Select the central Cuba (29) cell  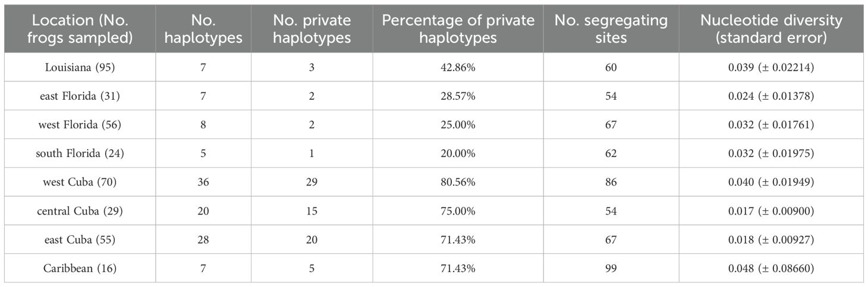point(80,210)
